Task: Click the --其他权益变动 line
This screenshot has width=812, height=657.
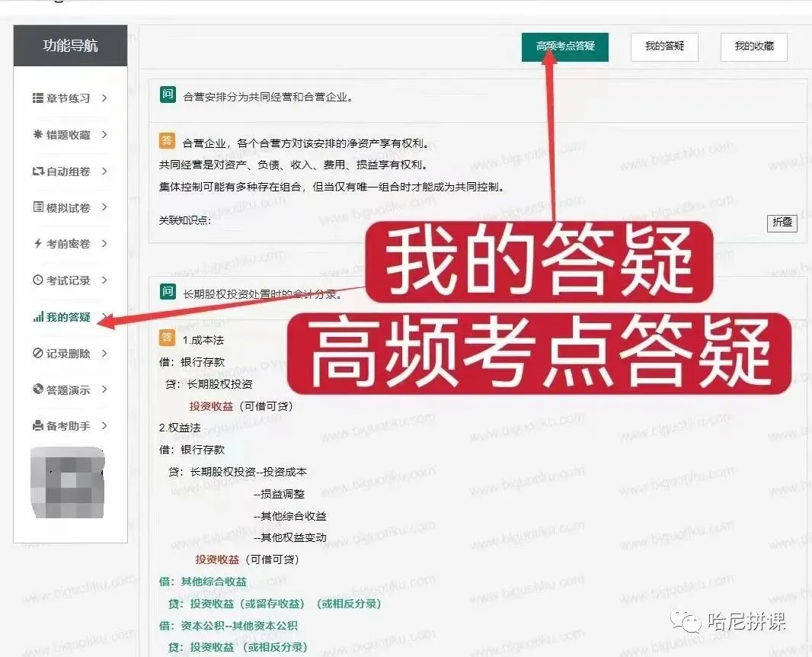Action: point(290,538)
